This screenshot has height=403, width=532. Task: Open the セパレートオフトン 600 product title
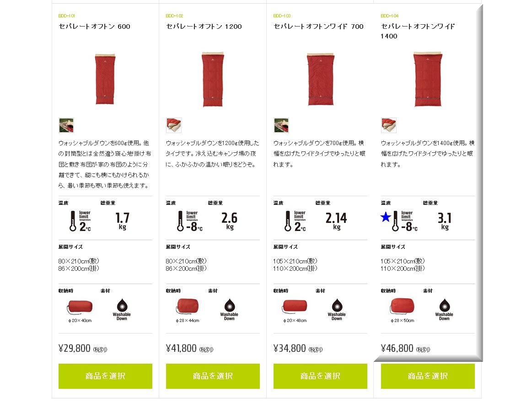(x=94, y=27)
